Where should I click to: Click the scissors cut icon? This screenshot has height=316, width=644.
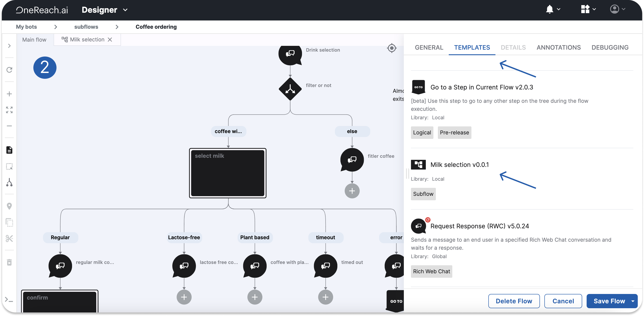tap(9, 238)
